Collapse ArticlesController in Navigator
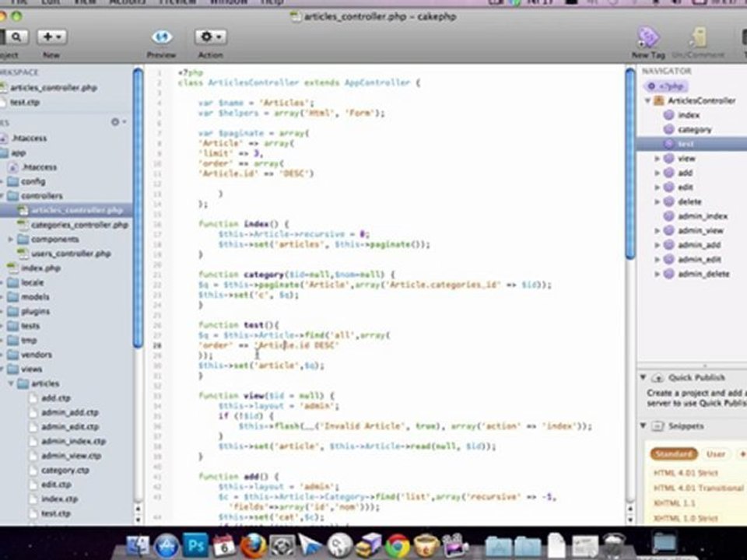The width and height of the screenshot is (747, 560). 647,101
